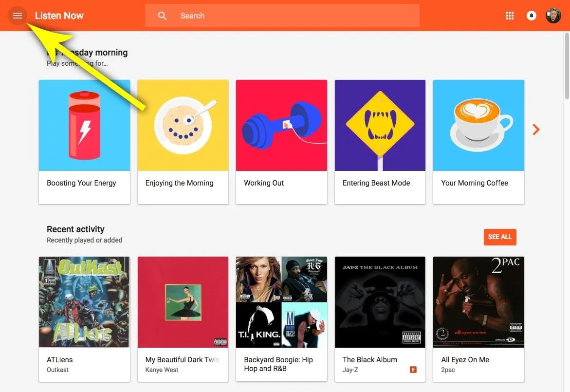This screenshot has width=570, height=392.
Task: Click the Recent activity heading
Action: (x=75, y=229)
